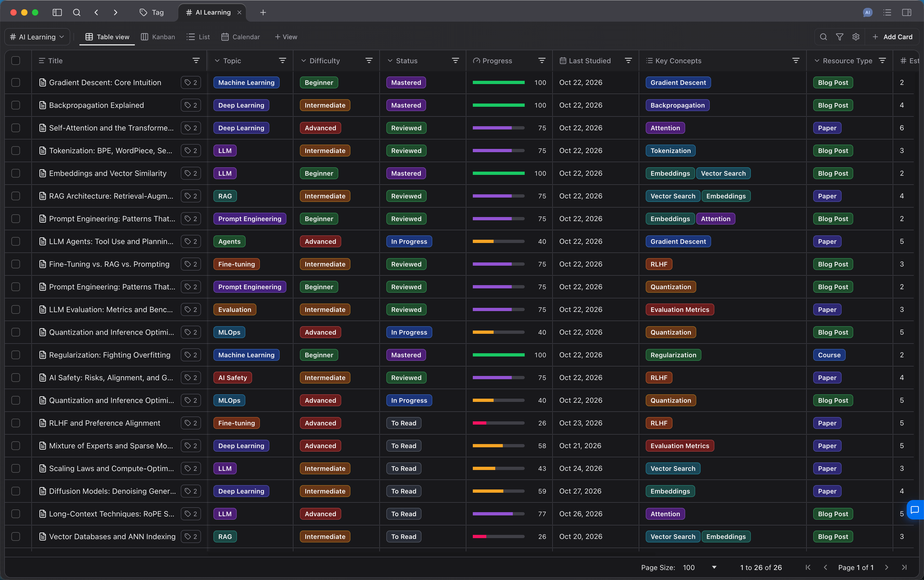Click the Mastered status on Regularization row

click(x=406, y=355)
